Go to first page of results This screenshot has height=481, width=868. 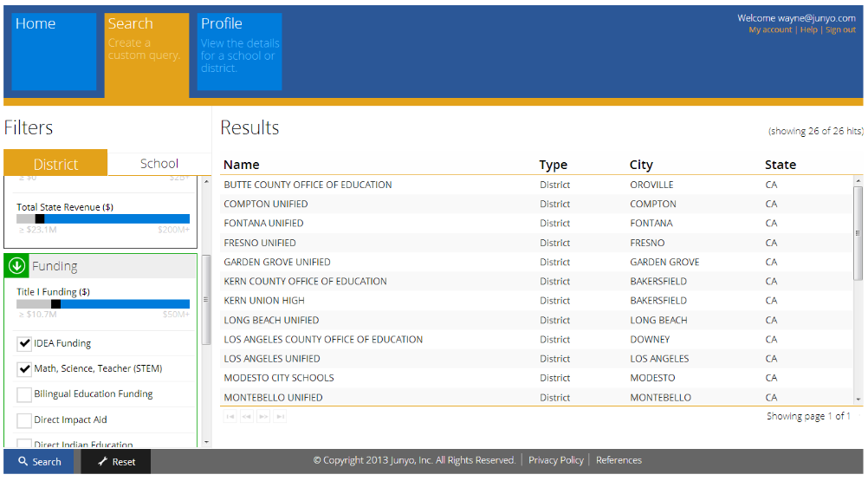click(230, 416)
